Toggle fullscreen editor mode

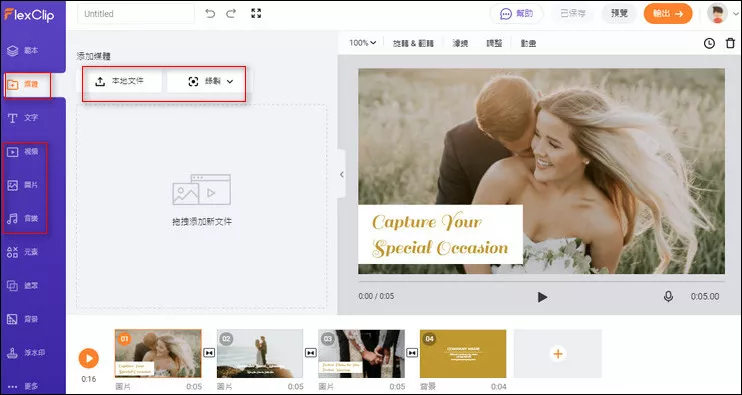[x=256, y=14]
